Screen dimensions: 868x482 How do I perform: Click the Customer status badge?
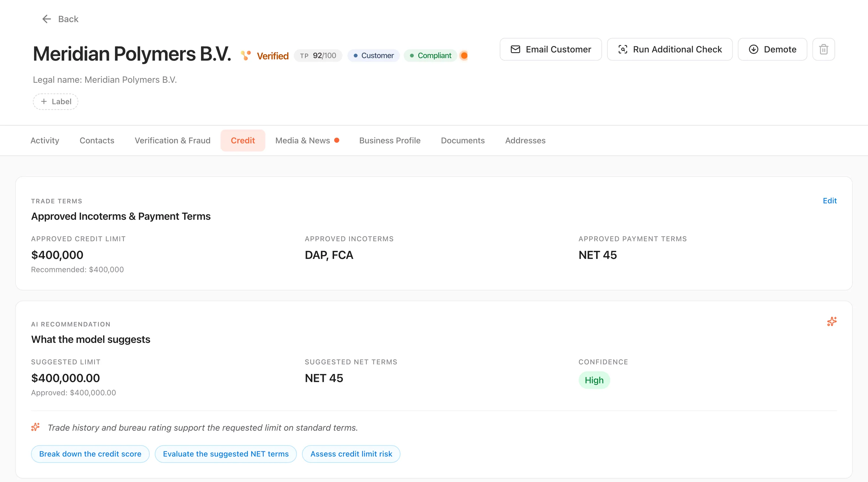tap(373, 55)
